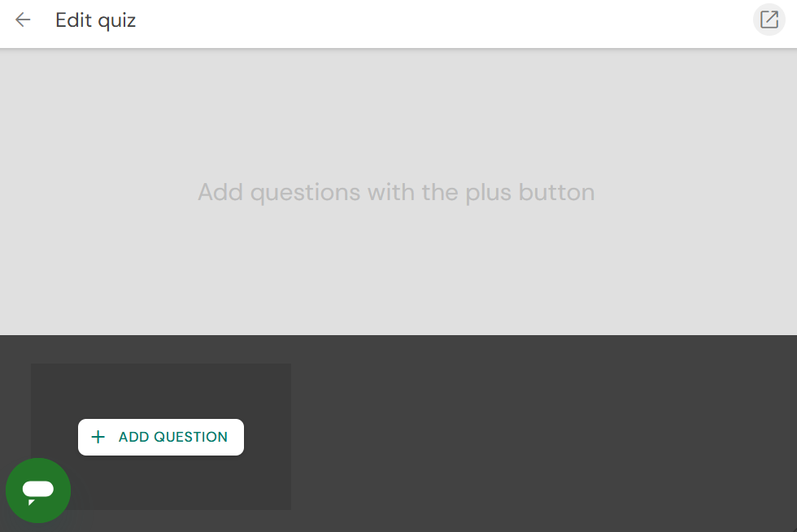Select the empty question slot card
This screenshot has height=532, width=797.
[x=161, y=386]
